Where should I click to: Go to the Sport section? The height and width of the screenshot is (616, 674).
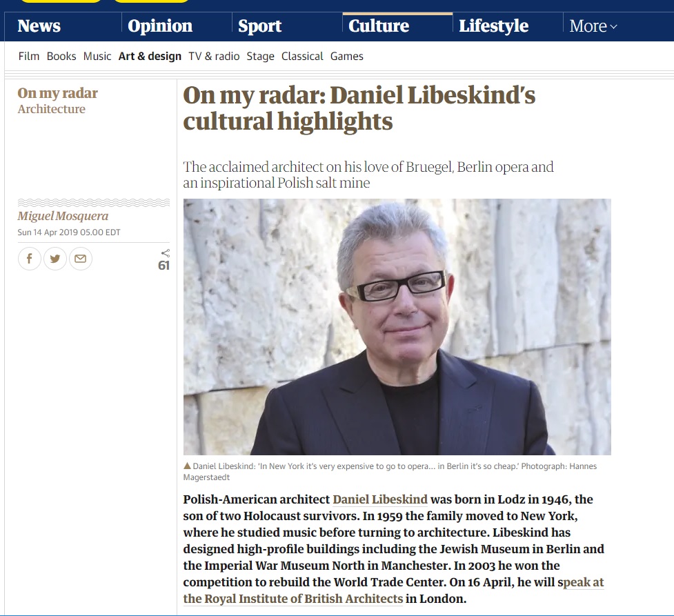pos(259,26)
